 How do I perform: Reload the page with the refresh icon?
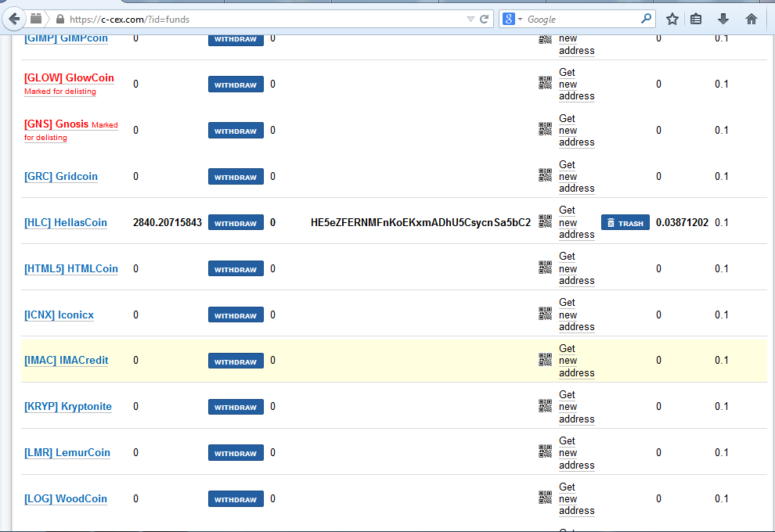pyautogui.click(x=485, y=20)
